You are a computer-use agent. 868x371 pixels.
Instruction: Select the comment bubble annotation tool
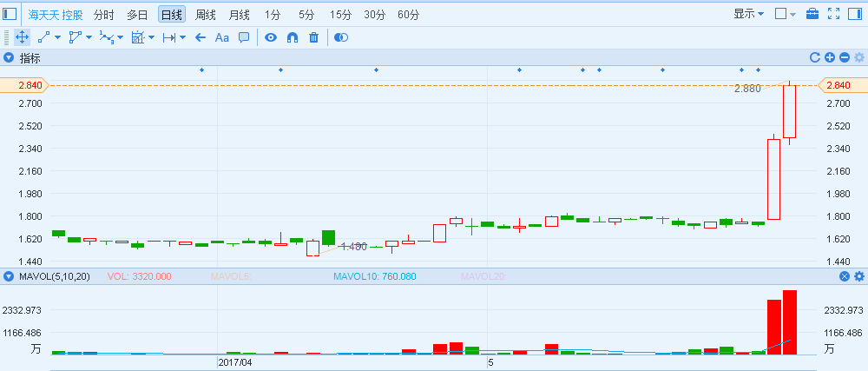pos(244,37)
